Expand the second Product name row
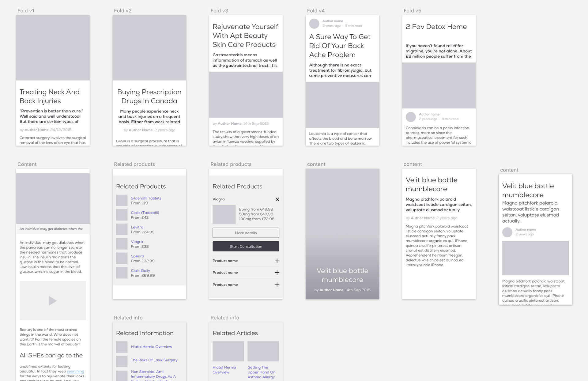588x381 pixels. click(277, 273)
